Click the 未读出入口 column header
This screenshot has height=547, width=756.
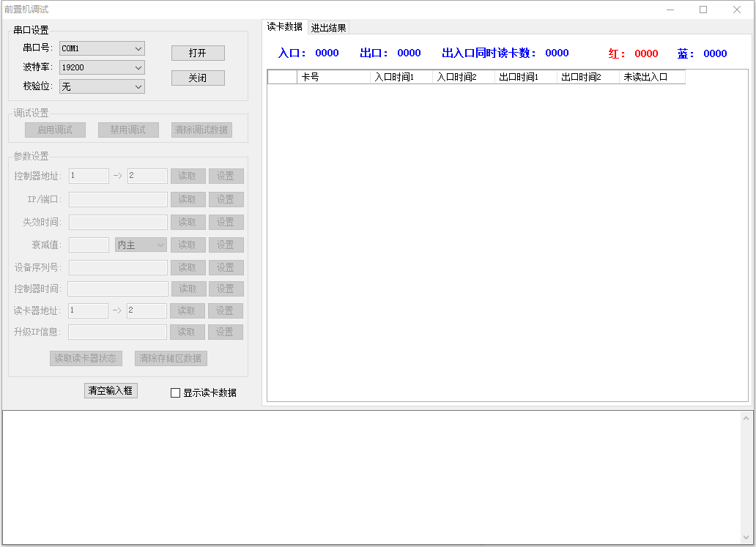(651, 77)
